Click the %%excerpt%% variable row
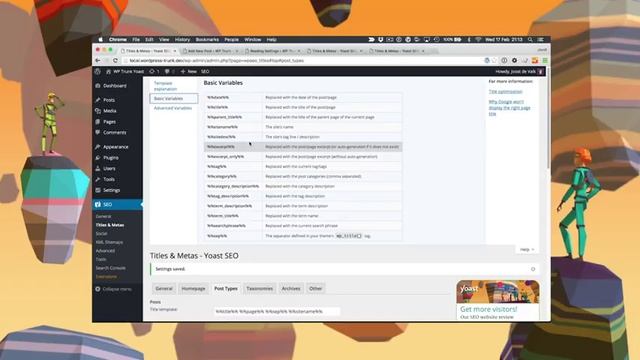 pyautogui.click(x=303, y=147)
